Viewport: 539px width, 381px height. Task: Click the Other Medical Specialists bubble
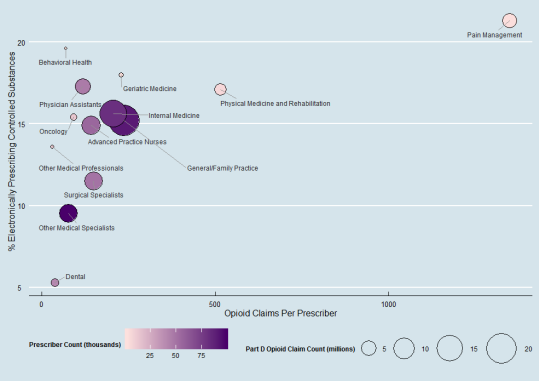(x=68, y=214)
